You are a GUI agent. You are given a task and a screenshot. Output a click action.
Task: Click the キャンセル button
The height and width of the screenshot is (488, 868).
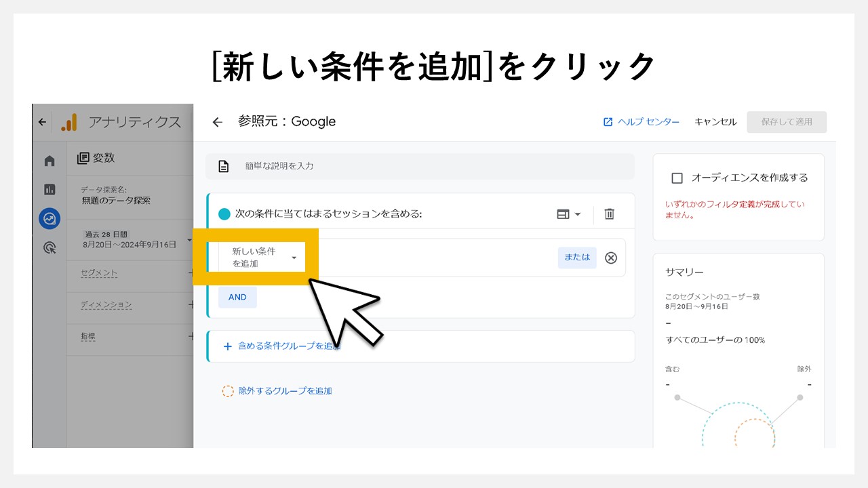pyautogui.click(x=715, y=121)
